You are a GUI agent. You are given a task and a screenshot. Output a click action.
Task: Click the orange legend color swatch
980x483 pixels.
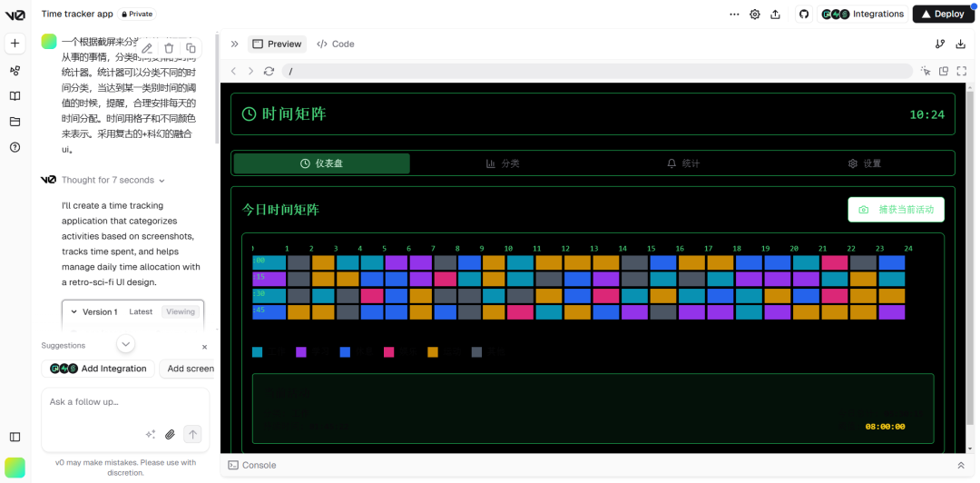433,352
